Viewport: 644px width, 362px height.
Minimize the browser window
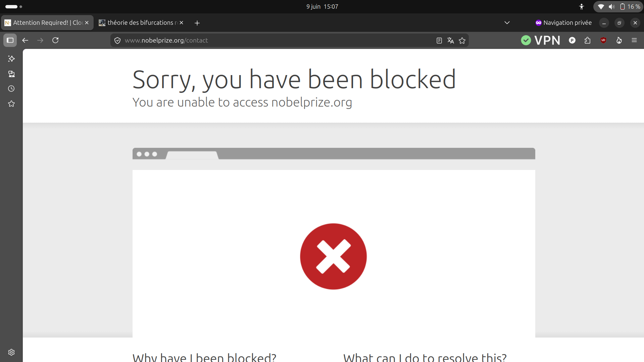604,23
